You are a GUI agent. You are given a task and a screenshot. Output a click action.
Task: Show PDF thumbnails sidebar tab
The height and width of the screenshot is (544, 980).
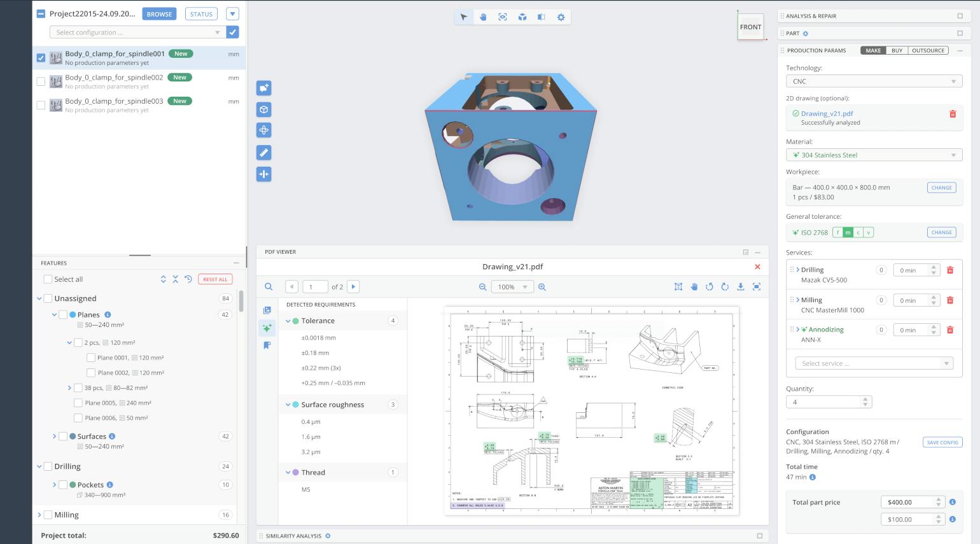click(267, 310)
